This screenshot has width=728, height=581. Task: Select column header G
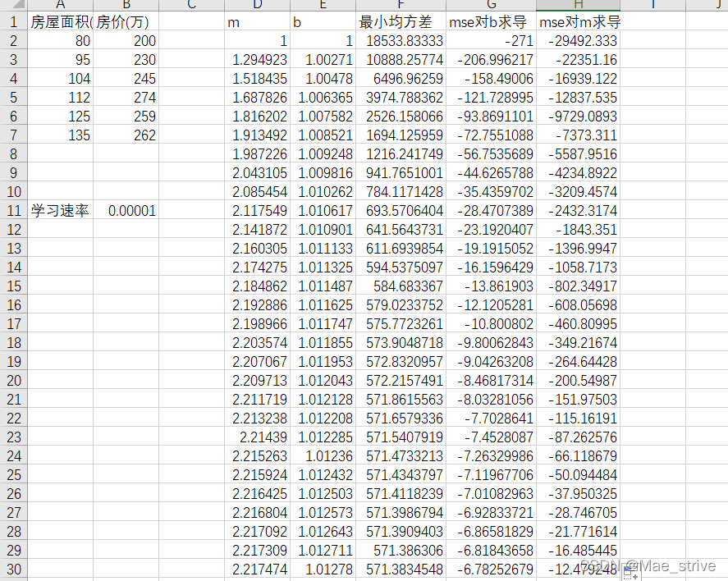click(x=491, y=5)
